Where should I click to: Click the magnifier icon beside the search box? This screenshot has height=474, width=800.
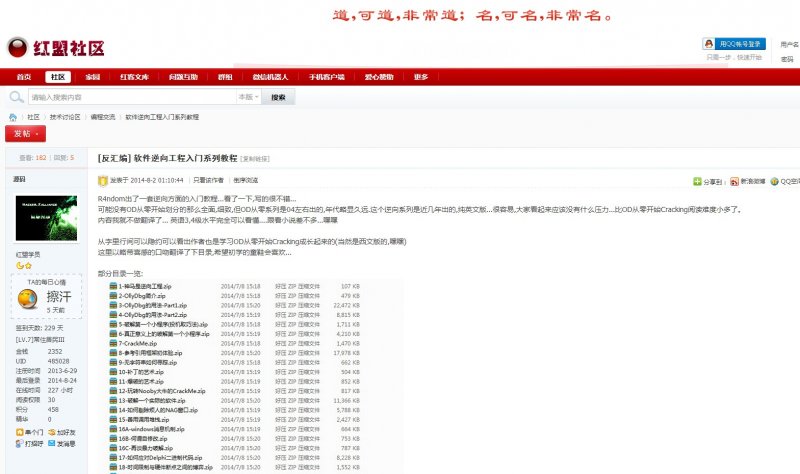[x=16, y=96]
